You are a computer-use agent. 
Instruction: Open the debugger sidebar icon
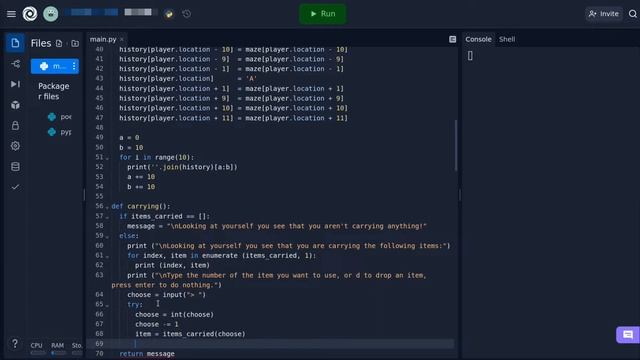pos(15,84)
